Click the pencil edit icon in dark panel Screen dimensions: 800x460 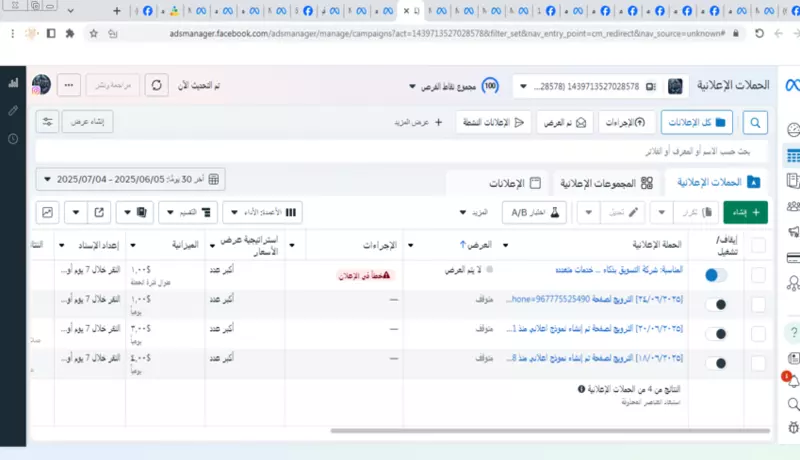click(13, 111)
